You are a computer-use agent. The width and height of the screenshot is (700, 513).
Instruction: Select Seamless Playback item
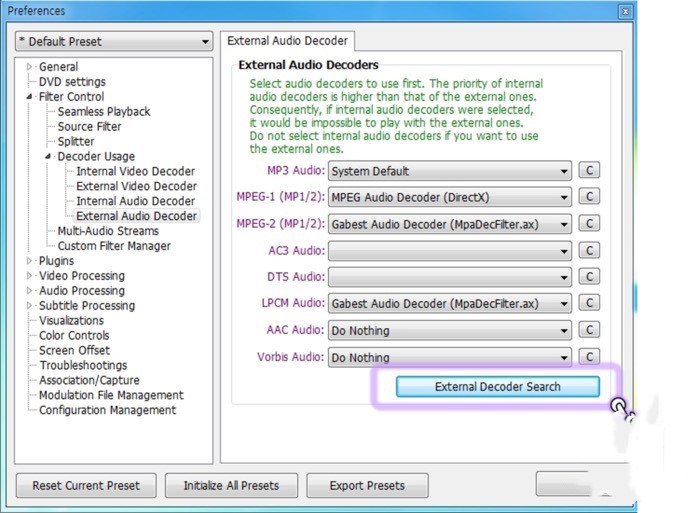pos(104,112)
